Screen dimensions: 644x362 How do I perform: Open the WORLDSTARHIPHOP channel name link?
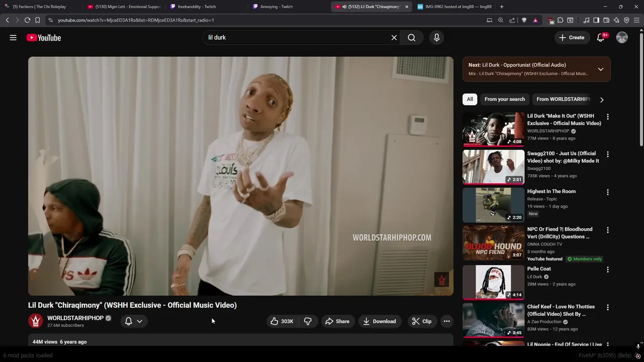(75, 318)
